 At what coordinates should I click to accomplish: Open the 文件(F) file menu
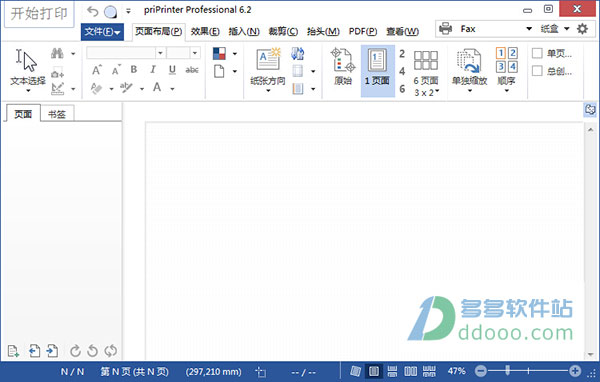pos(102,31)
